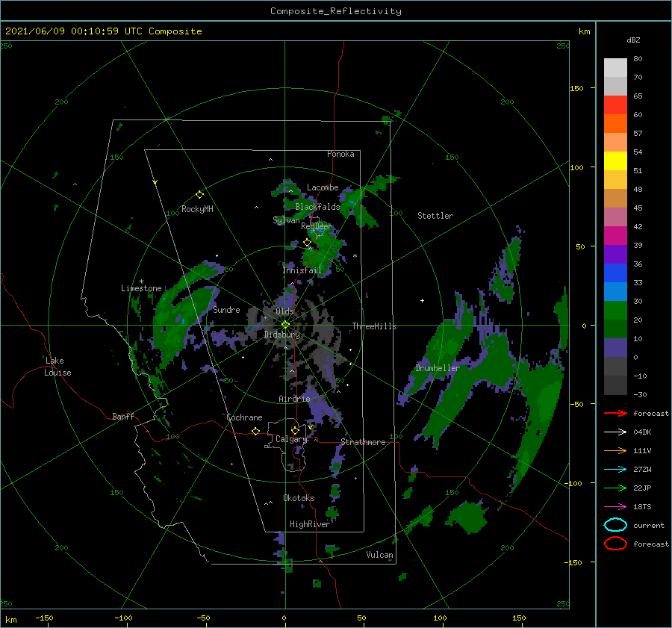Viewport: 672px width, 628px height.
Task: Click the Stettler city label
Action: coord(435,216)
